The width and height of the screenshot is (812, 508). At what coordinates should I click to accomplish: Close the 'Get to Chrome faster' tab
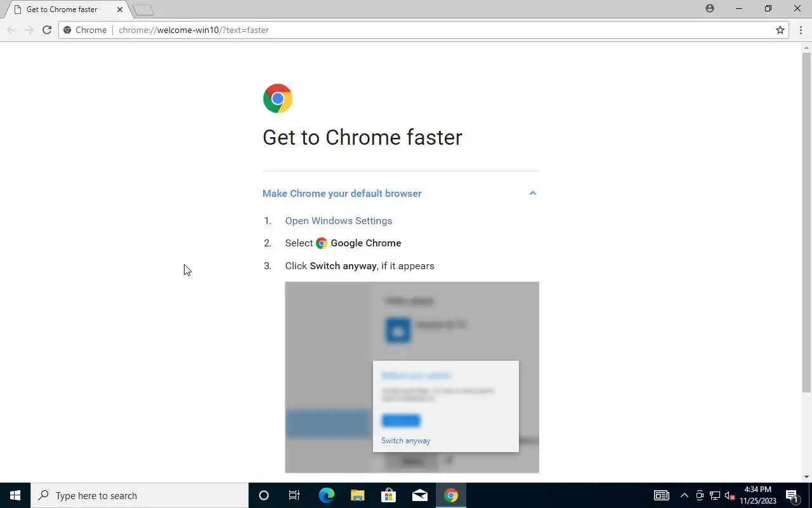119,10
